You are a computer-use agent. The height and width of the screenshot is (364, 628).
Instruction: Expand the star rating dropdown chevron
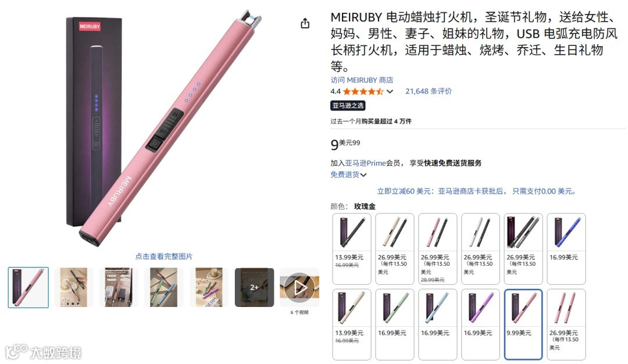(x=390, y=91)
